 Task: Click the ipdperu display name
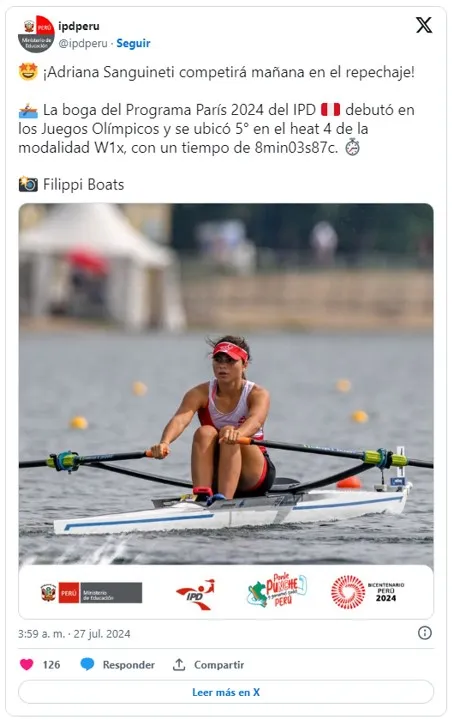click(x=78, y=26)
